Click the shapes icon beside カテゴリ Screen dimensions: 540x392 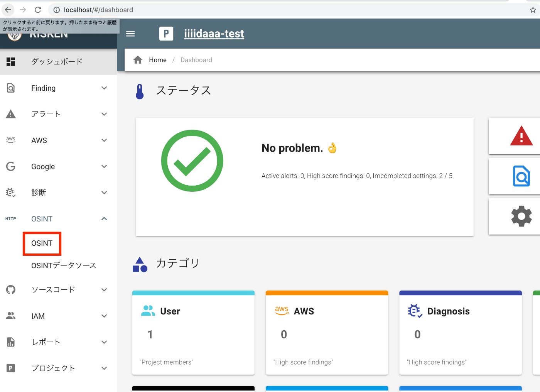pos(140,265)
